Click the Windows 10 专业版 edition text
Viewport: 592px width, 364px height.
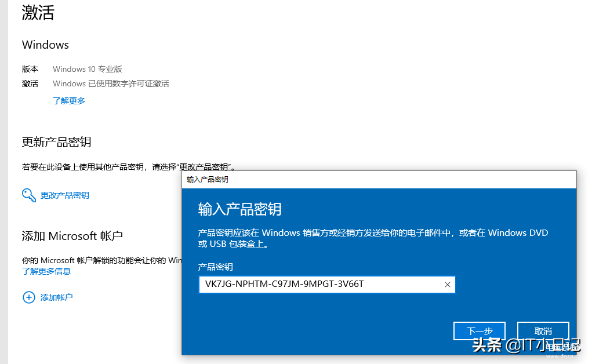(87, 69)
